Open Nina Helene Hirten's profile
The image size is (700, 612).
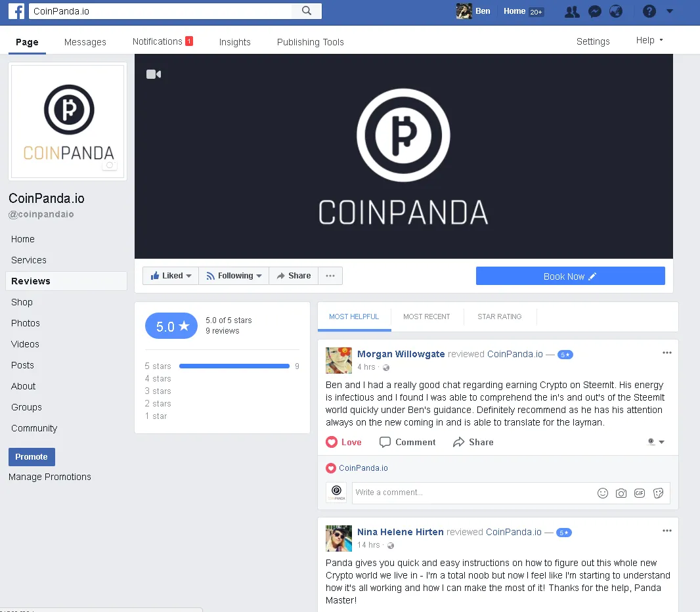click(x=400, y=532)
